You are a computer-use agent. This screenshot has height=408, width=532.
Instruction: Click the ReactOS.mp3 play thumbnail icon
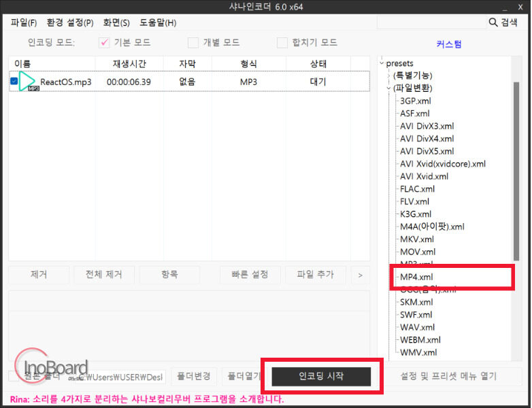[x=29, y=81]
